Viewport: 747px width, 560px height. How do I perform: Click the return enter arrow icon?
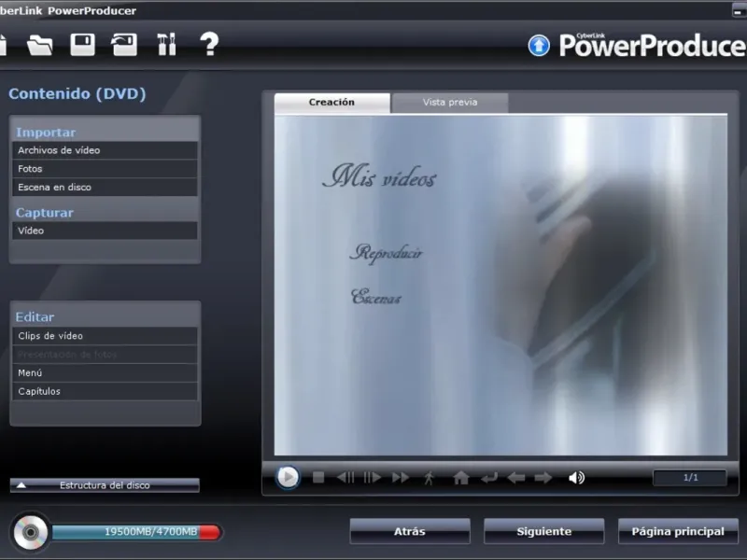tap(489, 477)
